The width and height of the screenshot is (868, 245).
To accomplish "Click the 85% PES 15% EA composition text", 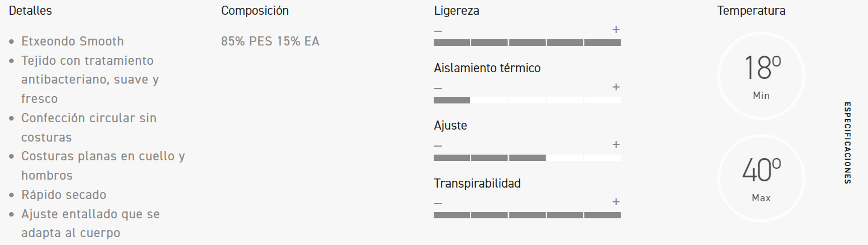I will (270, 41).
